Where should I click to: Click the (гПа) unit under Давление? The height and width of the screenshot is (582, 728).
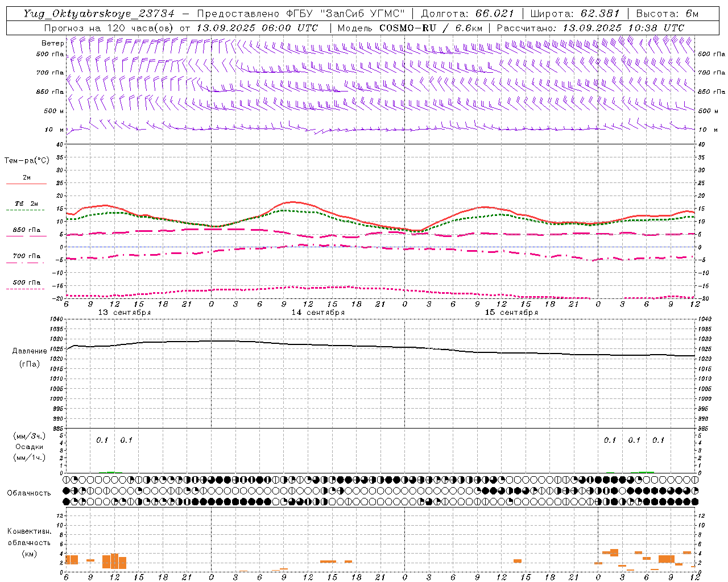click(x=30, y=364)
